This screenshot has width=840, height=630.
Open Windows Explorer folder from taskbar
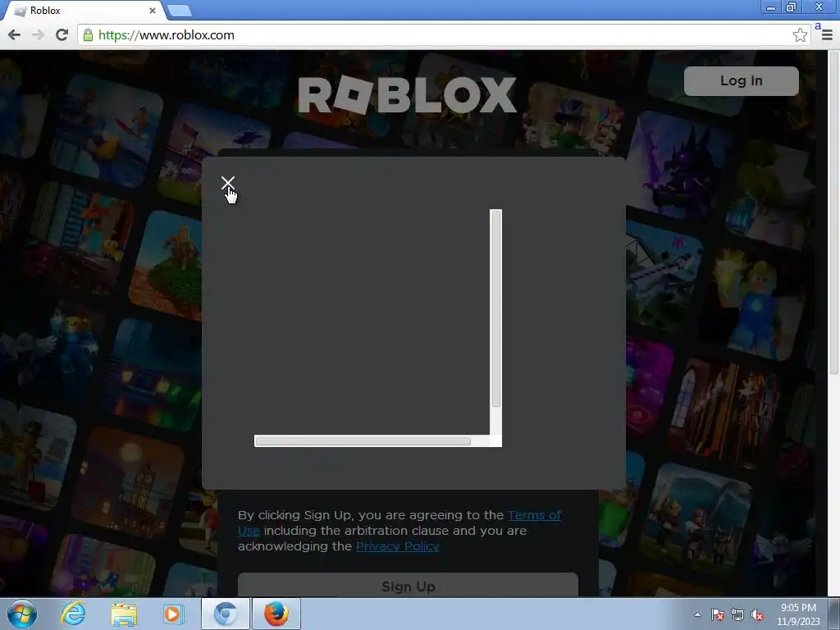(x=124, y=614)
